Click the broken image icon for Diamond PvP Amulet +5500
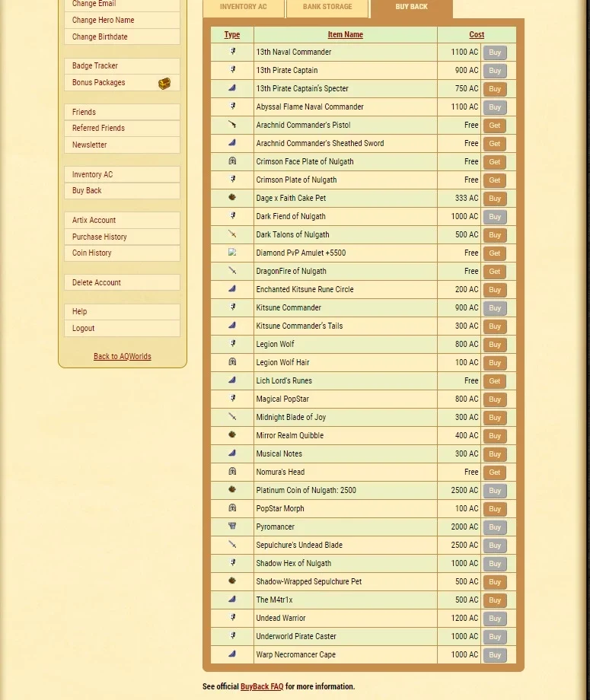The image size is (590, 700). coord(232,253)
